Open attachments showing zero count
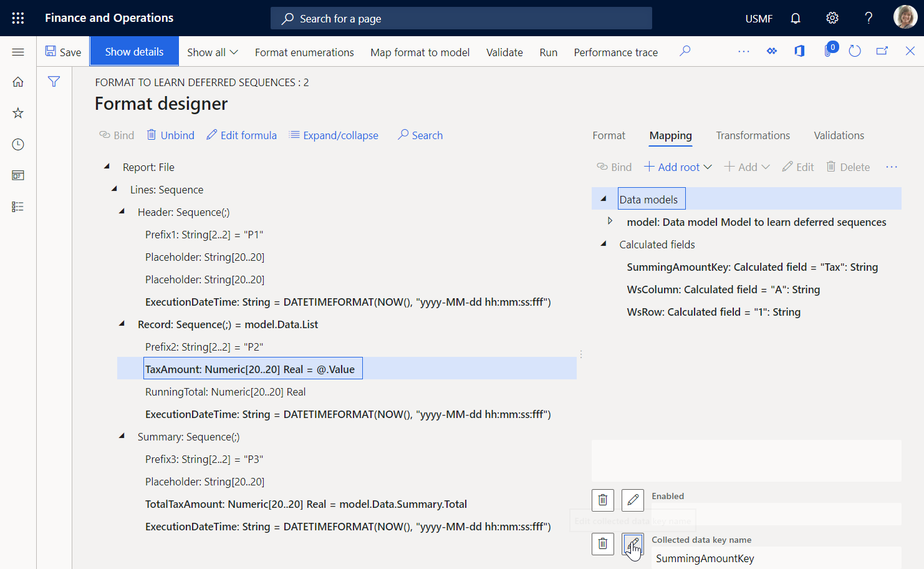Image resolution: width=924 pixels, height=569 pixels. point(827,51)
